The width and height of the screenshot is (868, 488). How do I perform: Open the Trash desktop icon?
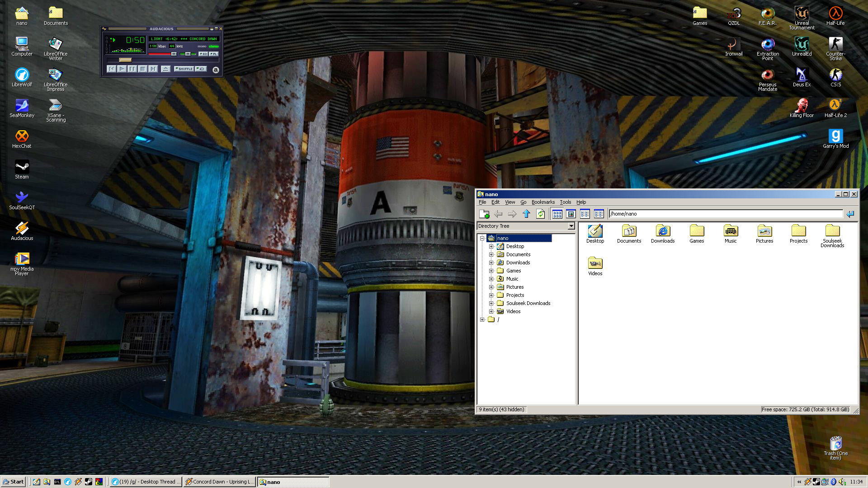(835, 448)
